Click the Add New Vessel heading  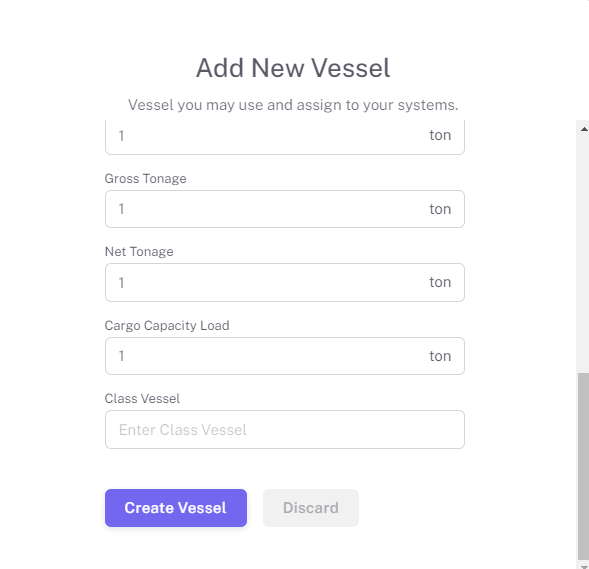(293, 68)
